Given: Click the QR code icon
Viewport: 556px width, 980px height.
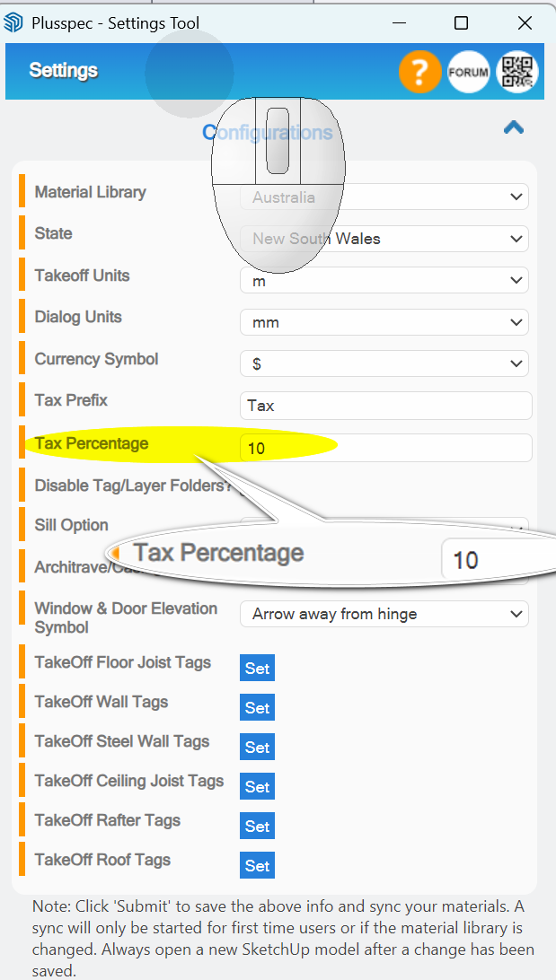Looking at the screenshot, I should 517,72.
